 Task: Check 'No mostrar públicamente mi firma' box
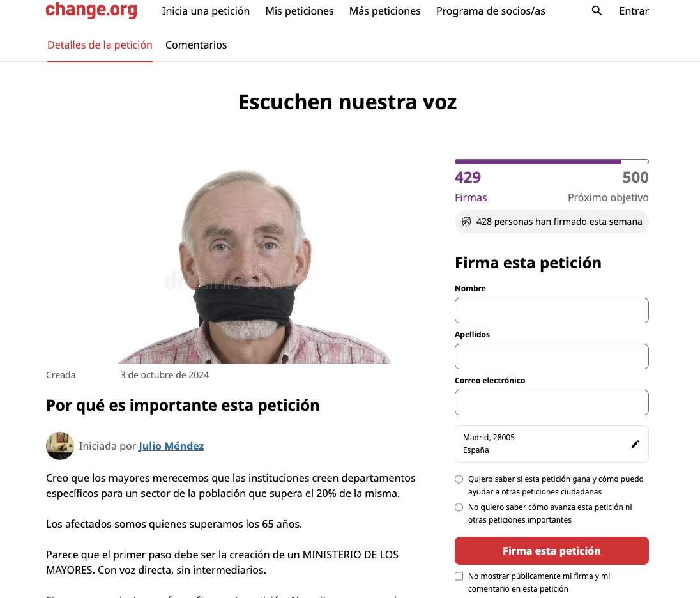click(459, 576)
